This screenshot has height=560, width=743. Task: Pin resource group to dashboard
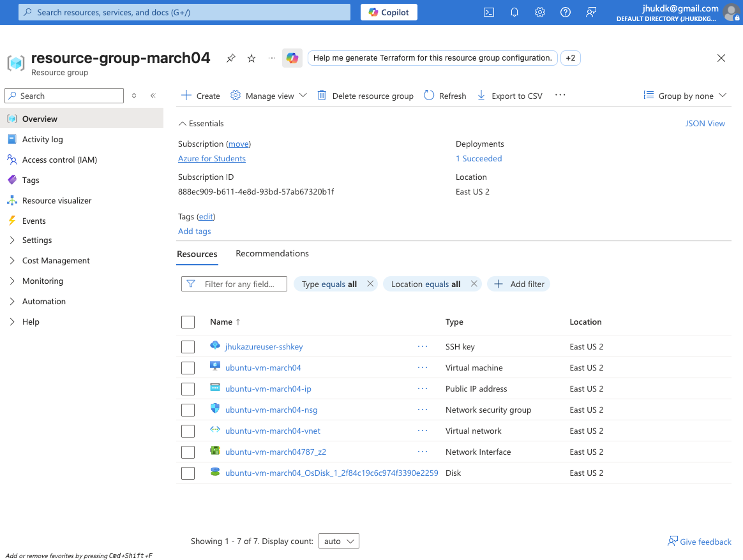(231, 58)
